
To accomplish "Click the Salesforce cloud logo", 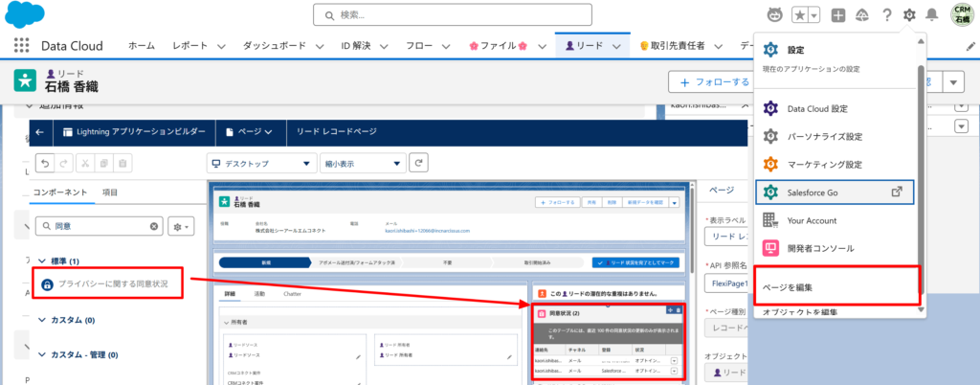I will click(23, 13).
